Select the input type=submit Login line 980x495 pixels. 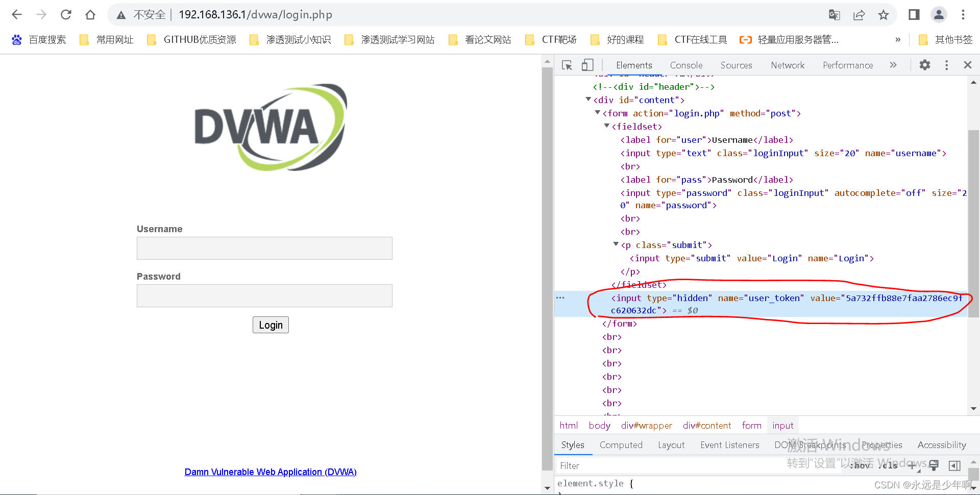(x=751, y=258)
